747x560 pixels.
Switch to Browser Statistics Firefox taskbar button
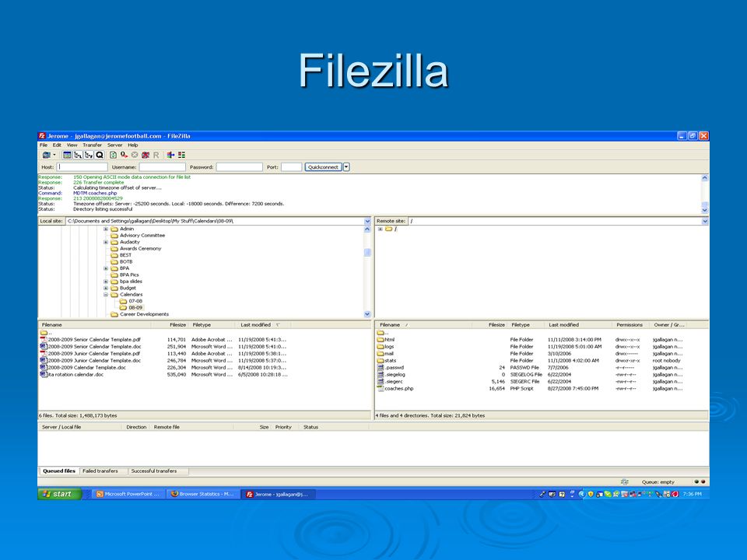(x=203, y=495)
